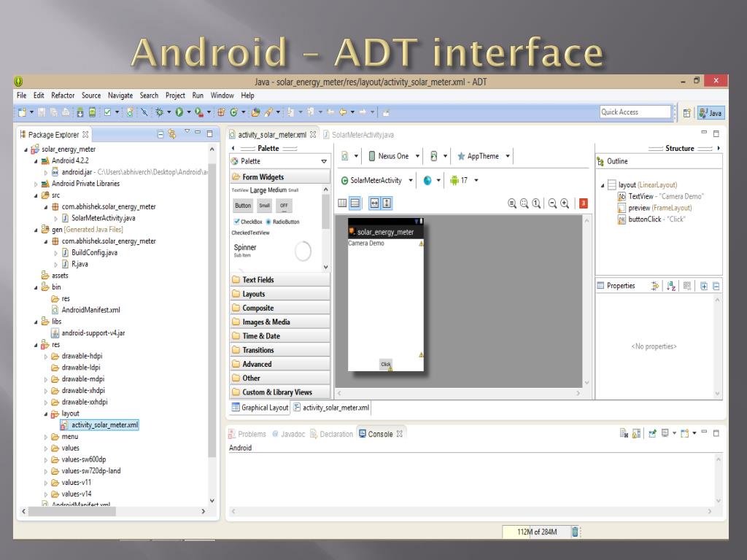Click the Display Selected Console icon
747x560 pixels.
click(x=665, y=433)
